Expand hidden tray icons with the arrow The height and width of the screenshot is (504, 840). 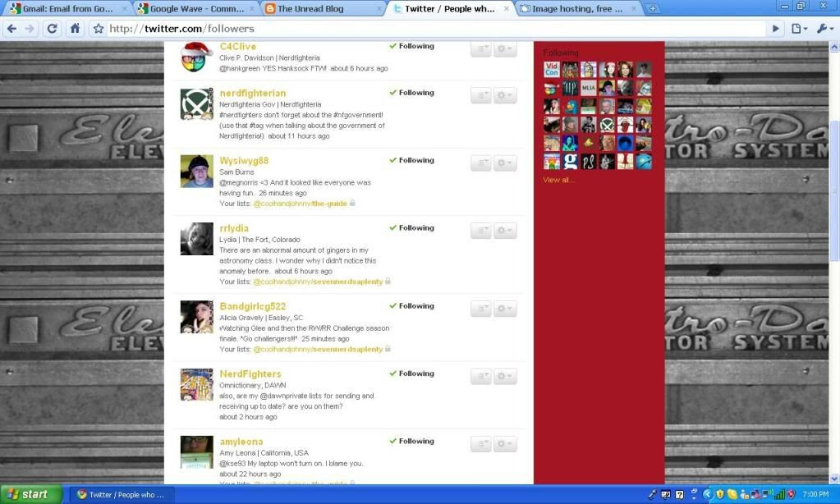click(707, 494)
